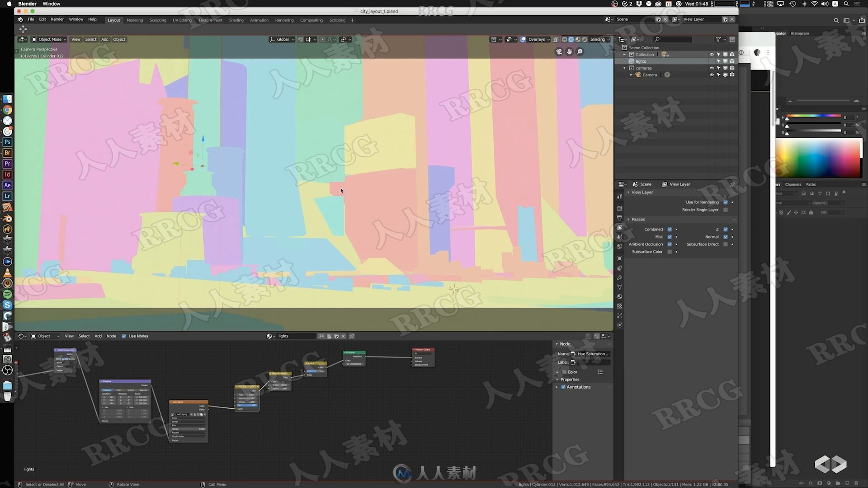Open Tool properties tab icon
Viewport: 868px width, 488px height.
[x=620, y=196]
